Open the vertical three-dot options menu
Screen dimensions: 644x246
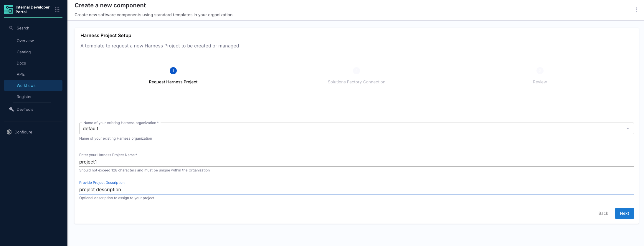[636, 10]
